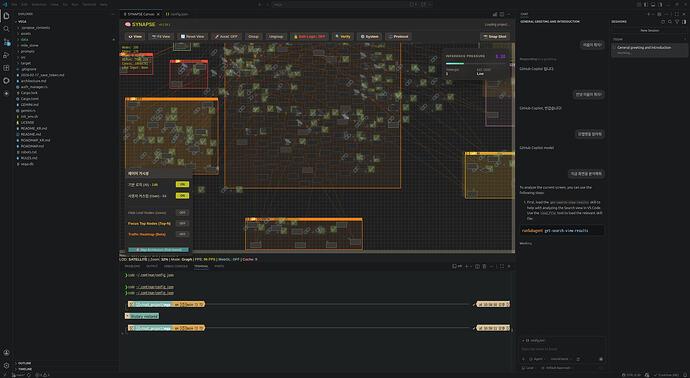Open Run and Debug view
Image resolution: width=690 pixels, height=378 pixels.
[x=6, y=55]
